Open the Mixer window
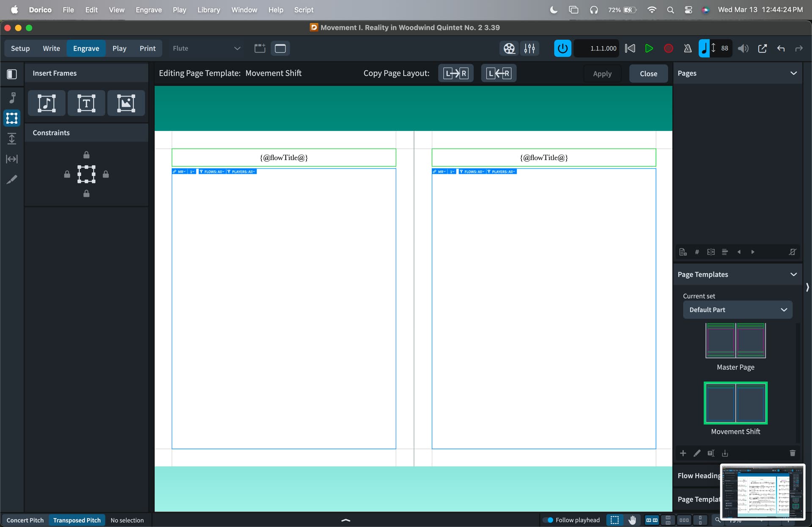Image resolution: width=812 pixels, height=527 pixels. pyautogui.click(x=529, y=48)
